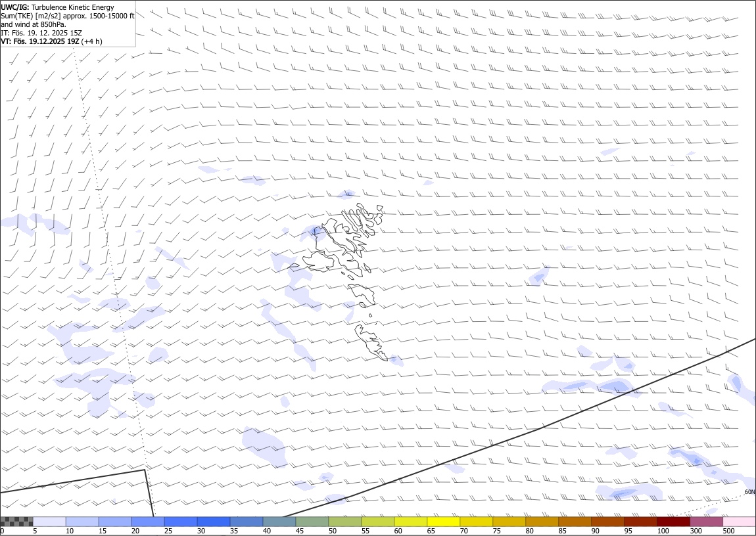Click the title 'UWC/IG: Turbulence Kinetic Energy'
Image resolution: width=756 pixels, height=536 pixels.
pyautogui.click(x=57, y=7)
